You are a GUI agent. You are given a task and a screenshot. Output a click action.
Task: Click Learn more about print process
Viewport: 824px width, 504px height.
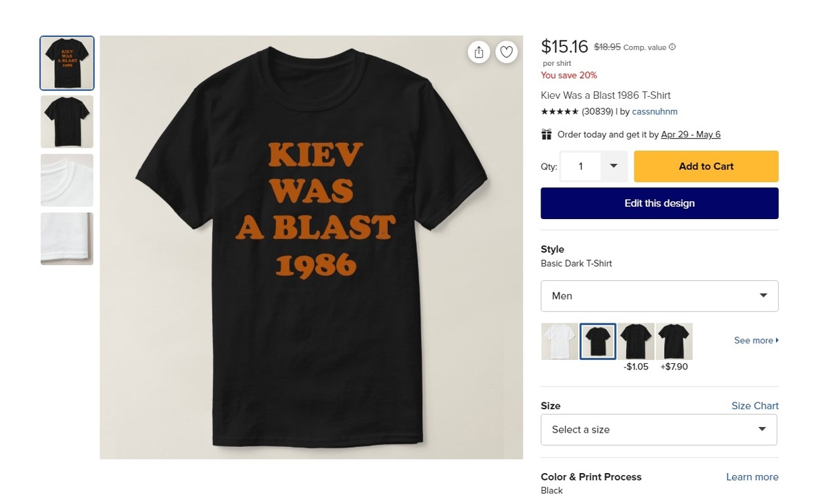coord(752,477)
